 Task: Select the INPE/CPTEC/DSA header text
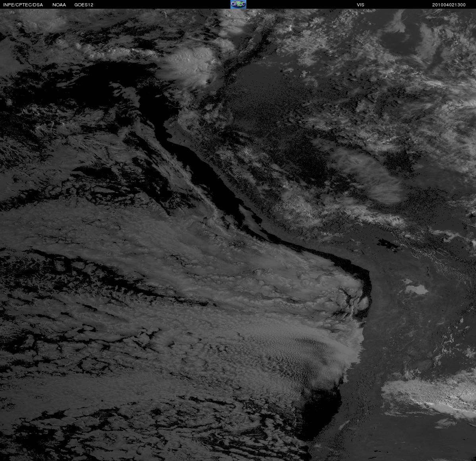pyautogui.click(x=23, y=5)
